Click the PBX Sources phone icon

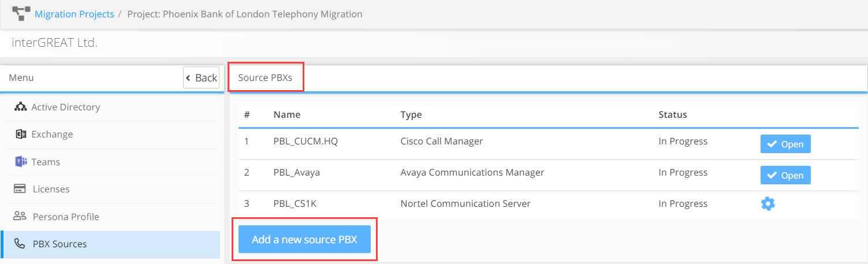[20, 244]
